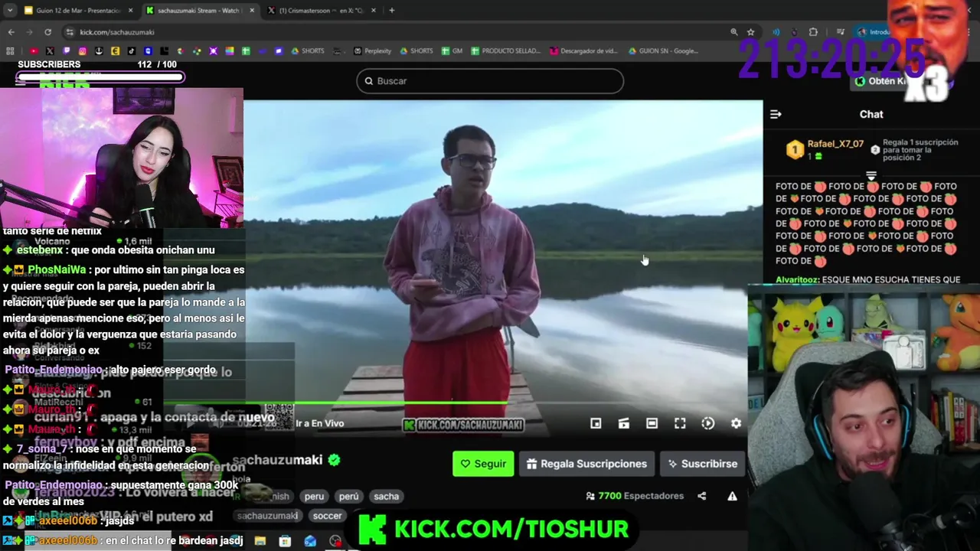Focus the Buscar search field
Image resolution: width=980 pixels, height=551 pixels.
tap(490, 81)
